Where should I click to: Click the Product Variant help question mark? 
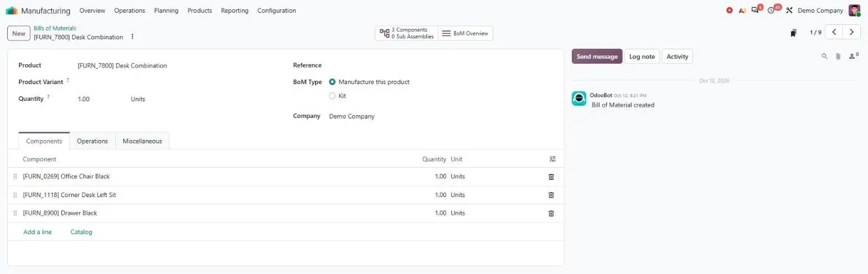click(68, 80)
